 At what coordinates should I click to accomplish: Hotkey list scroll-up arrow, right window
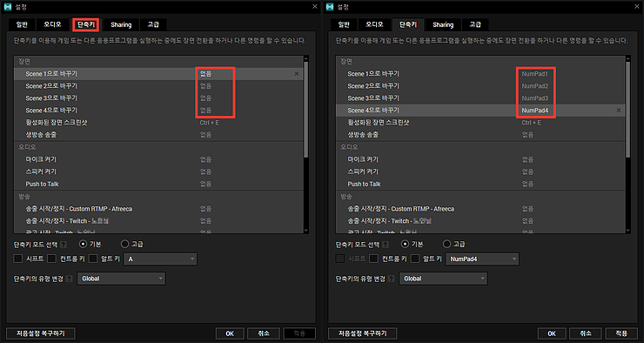pyautogui.click(x=627, y=59)
